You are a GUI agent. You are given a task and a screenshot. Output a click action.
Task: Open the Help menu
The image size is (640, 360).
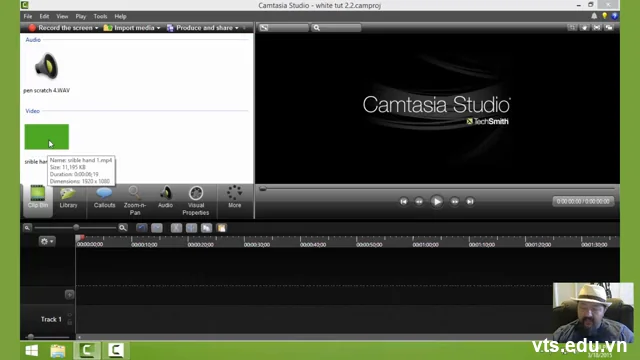tap(120, 16)
